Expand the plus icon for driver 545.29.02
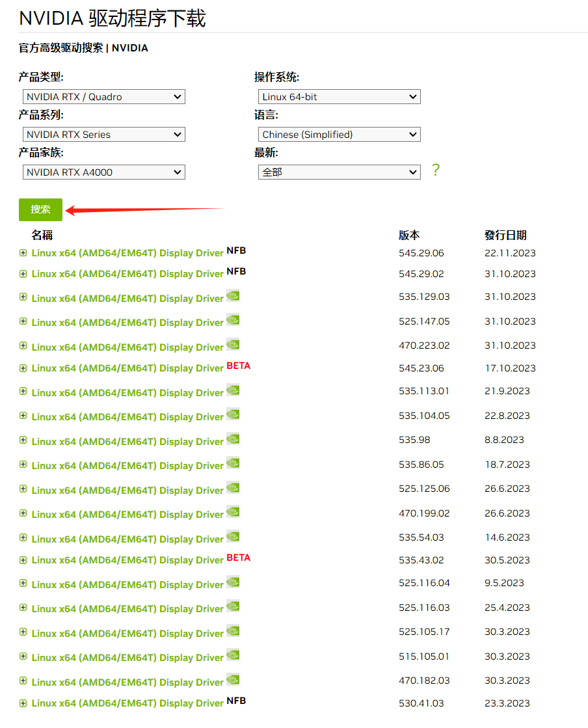Screen dimensions: 588x728 [23, 273]
